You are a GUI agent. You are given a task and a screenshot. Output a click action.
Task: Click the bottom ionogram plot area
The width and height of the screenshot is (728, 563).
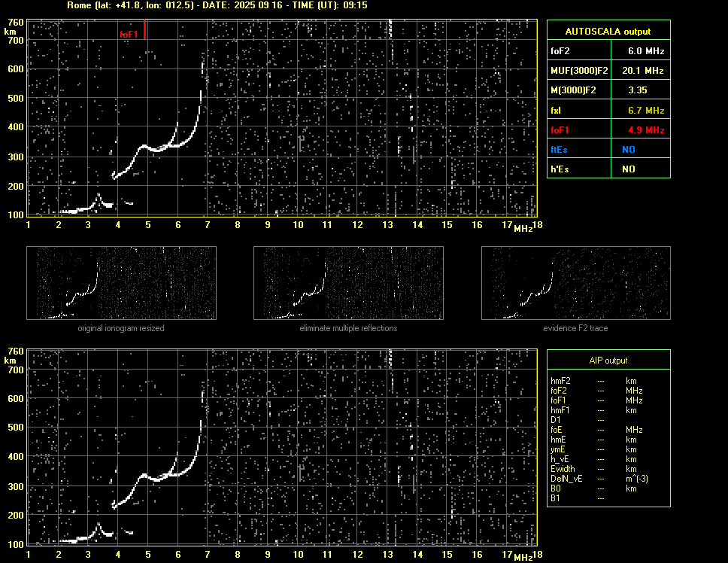[282, 447]
